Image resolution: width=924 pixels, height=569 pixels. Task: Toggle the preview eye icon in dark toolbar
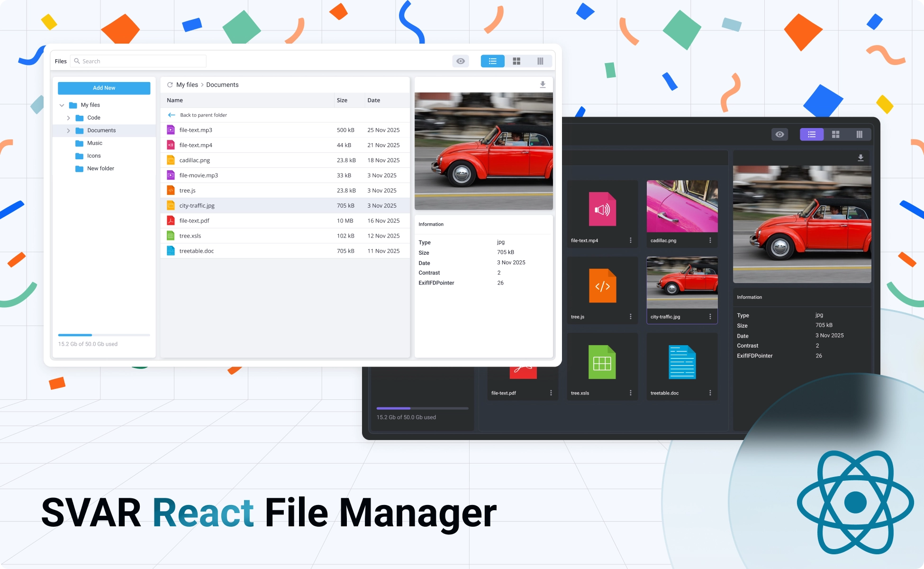click(x=779, y=134)
